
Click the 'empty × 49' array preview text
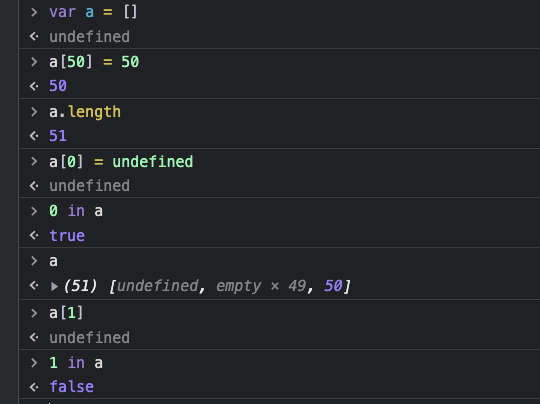[x=261, y=286]
